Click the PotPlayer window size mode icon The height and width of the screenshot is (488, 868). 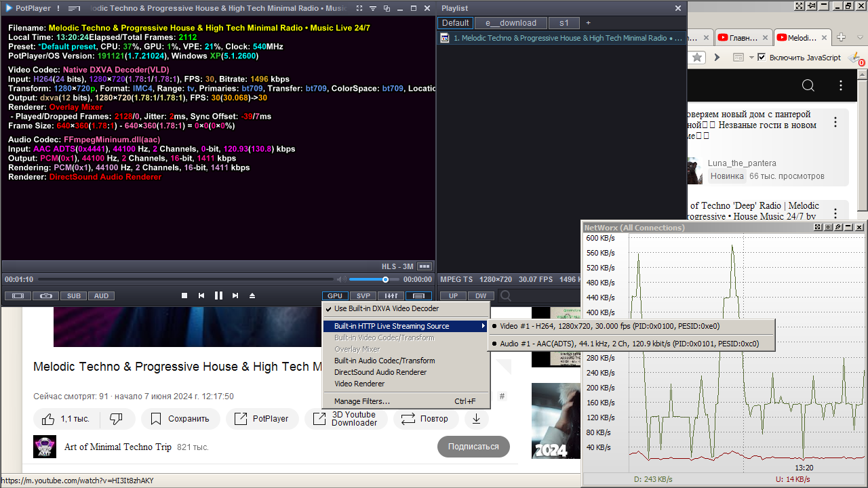point(386,8)
